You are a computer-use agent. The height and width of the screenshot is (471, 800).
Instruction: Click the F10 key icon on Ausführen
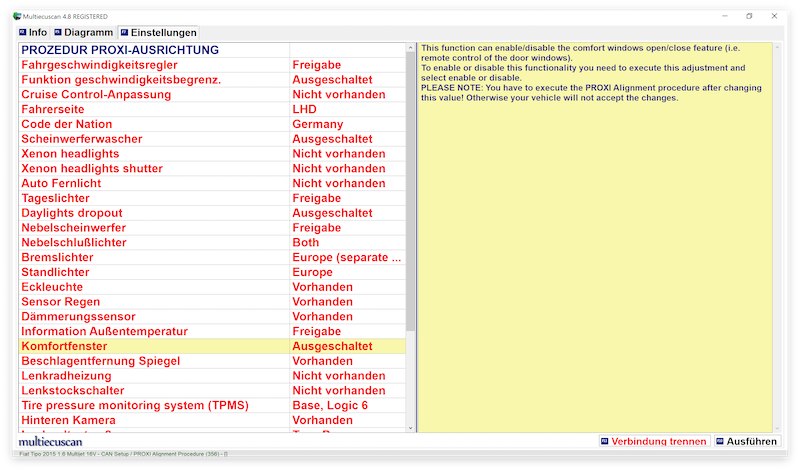(719, 441)
